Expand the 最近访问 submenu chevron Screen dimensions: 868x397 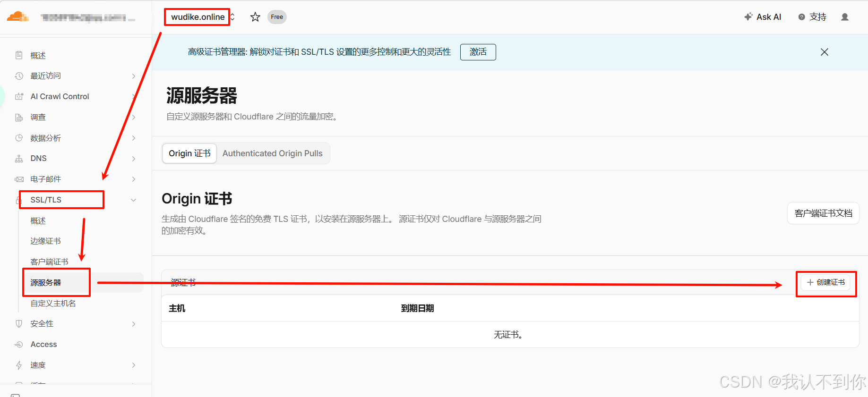134,76
